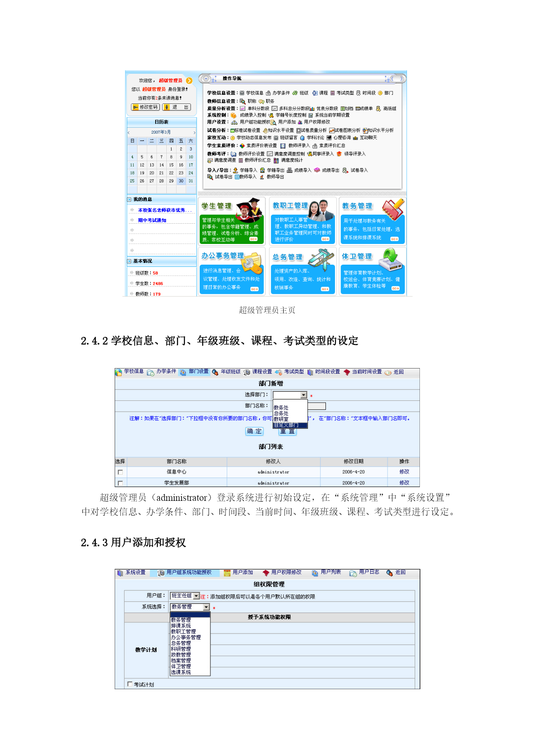Click 修改 for the 信息中心 row
This screenshot has height=756, width=535.
(x=404, y=472)
